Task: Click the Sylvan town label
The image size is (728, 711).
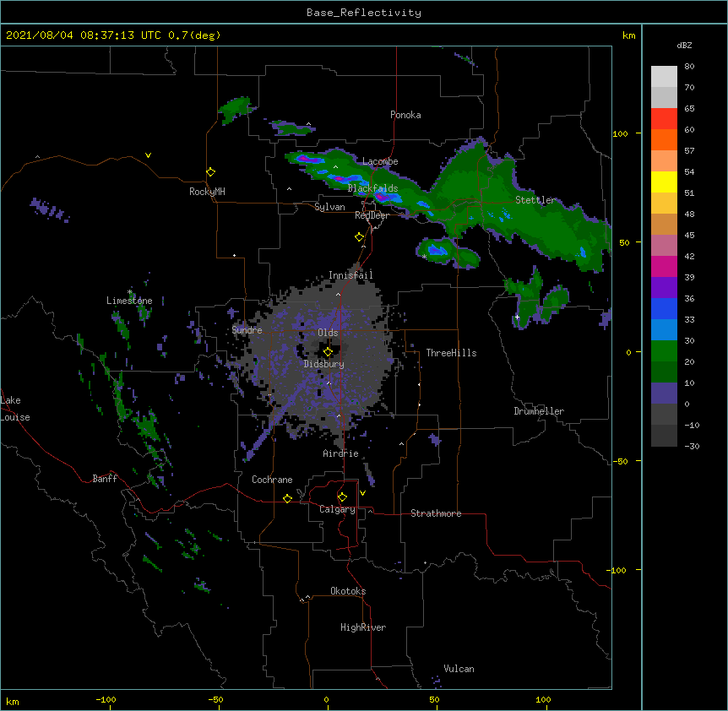Action: click(x=329, y=207)
